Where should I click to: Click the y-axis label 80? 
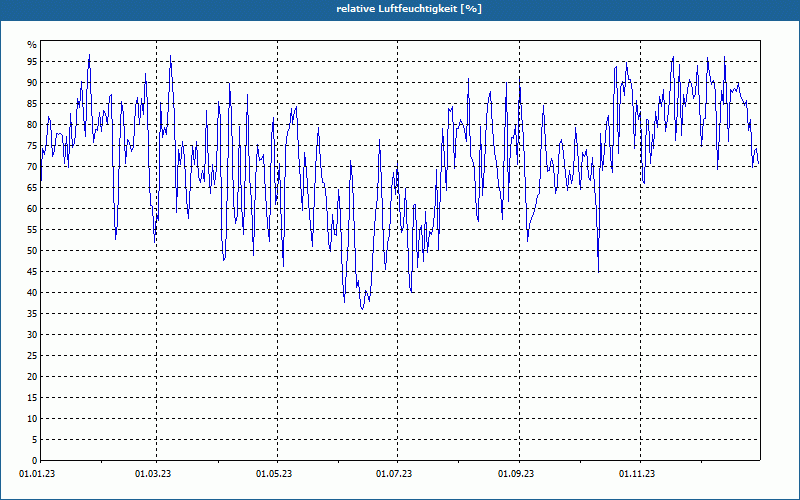tap(32, 124)
